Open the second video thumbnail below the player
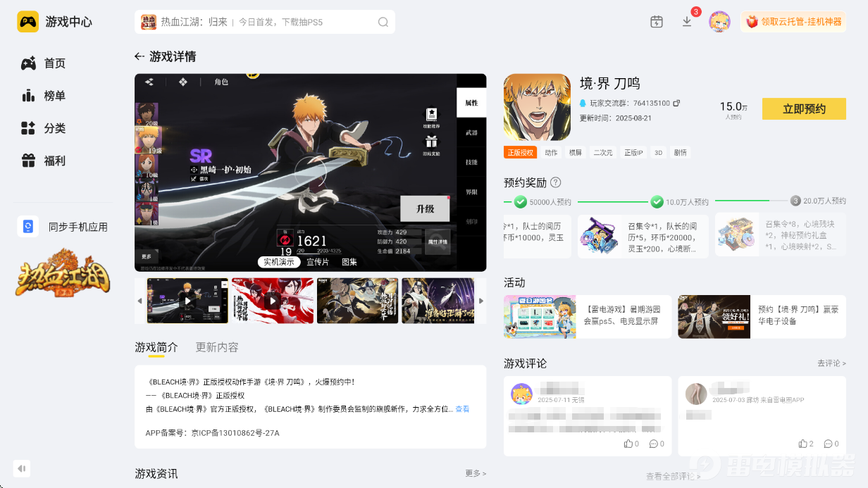868x488 pixels. (272, 301)
